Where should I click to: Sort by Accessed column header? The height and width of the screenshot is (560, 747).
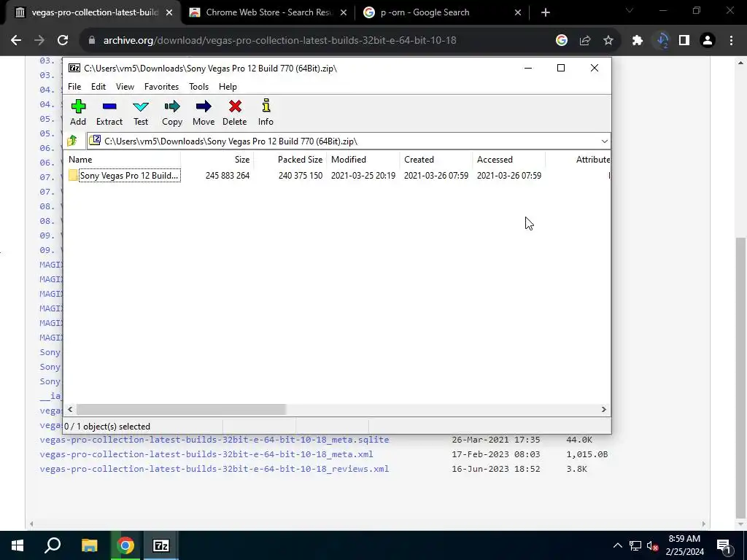point(508,160)
